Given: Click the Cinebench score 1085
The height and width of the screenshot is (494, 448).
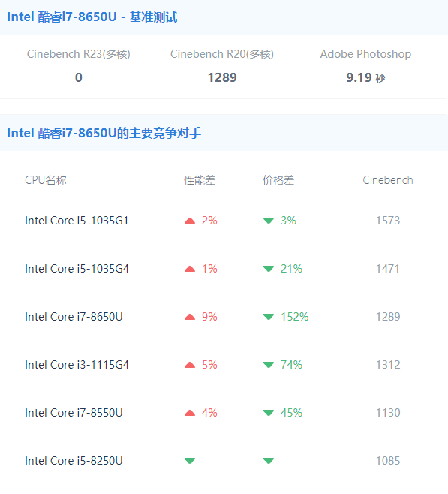Looking at the screenshot, I should click(388, 461).
